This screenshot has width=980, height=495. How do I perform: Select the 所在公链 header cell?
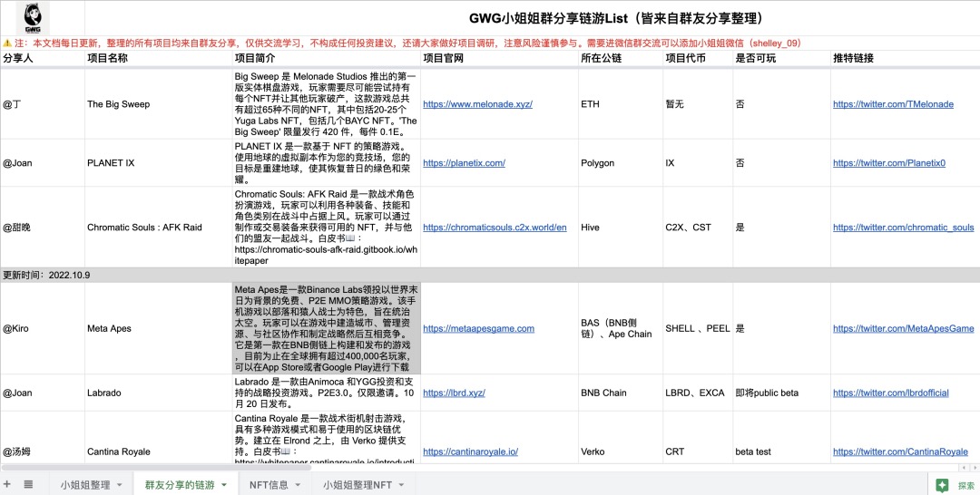point(621,58)
